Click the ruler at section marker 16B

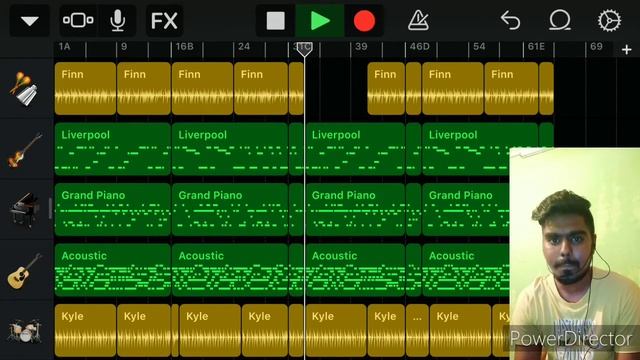(x=184, y=47)
